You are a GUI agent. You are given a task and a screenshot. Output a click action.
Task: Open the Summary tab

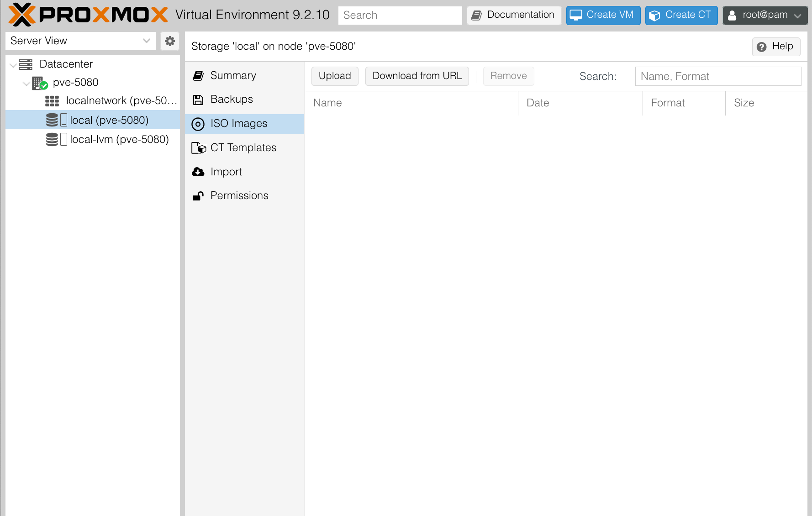click(245, 76)
